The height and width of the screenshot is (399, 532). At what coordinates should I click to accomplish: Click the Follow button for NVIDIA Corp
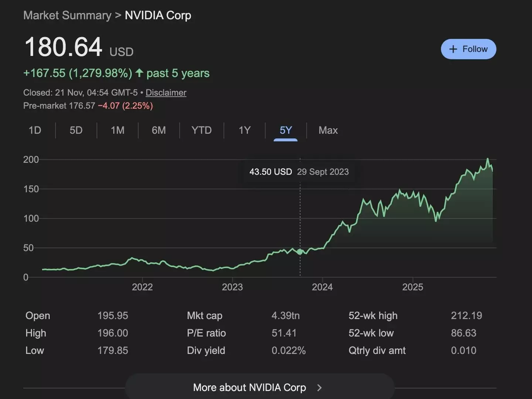[468, 49]
